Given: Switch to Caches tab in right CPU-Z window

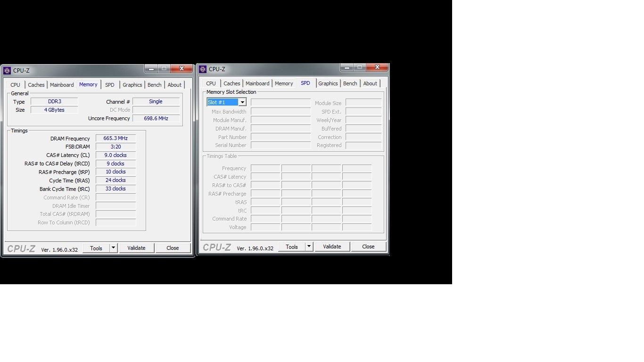Looking at the screenshot, I should (231, 83).
